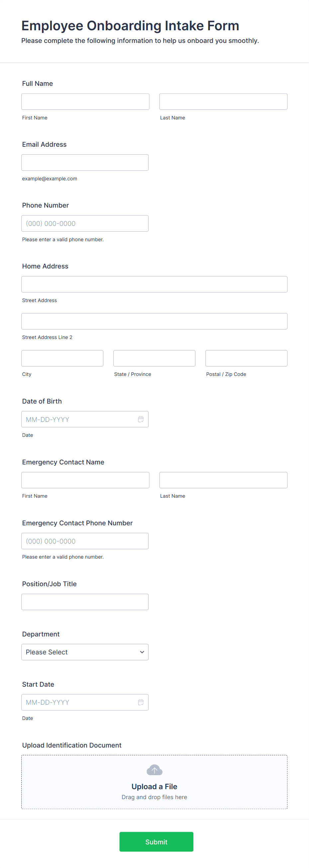Open the Date of Birth calendar icon
The width and height of the screenshot is (309, 868).
tap(141, 419)
